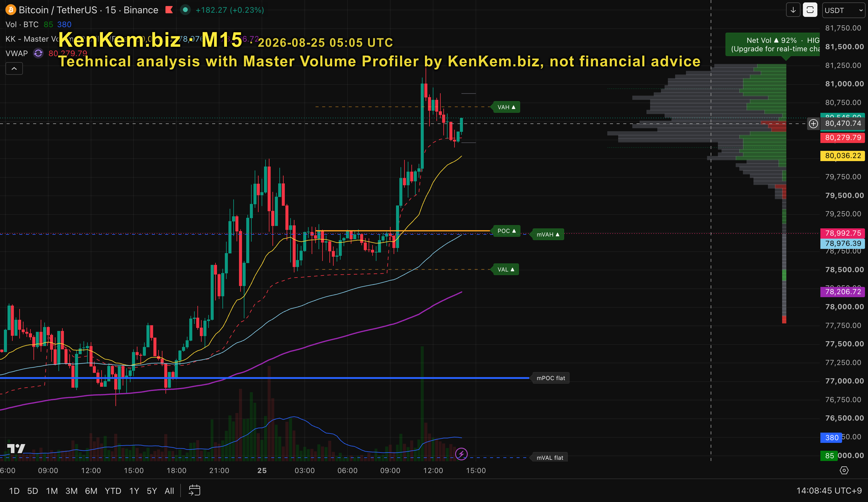Switch to the 5D time range

point(33,491)
